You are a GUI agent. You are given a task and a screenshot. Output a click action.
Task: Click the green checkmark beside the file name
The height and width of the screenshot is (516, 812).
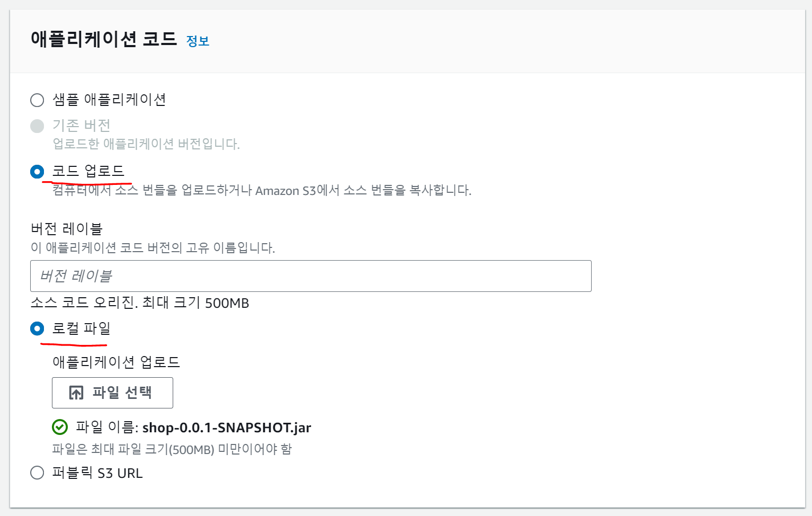[x=60, y=427]
